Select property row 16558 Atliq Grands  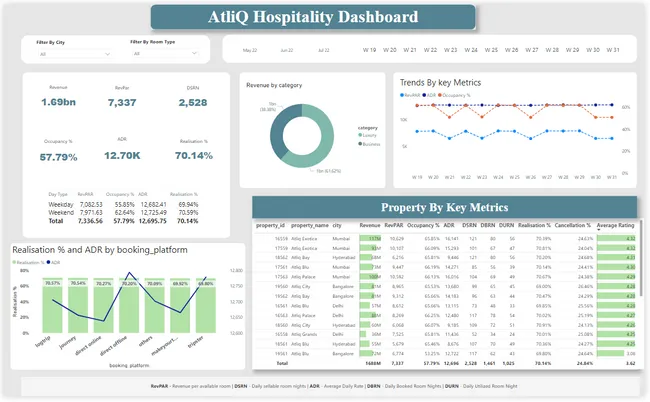pos(445,334)
